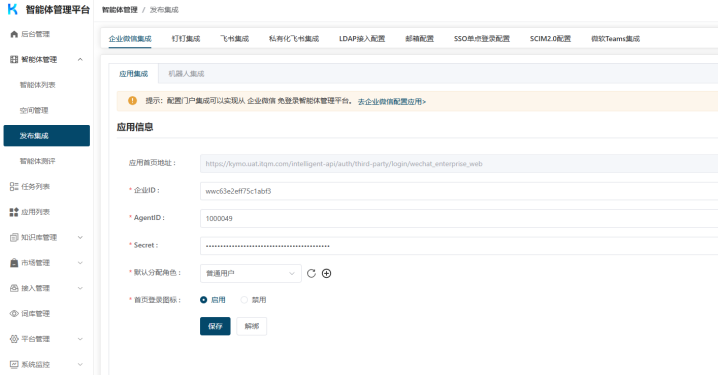This screenshot has height=375, width=719.
Task: Open 后台管理 home icon
Action: pos(14,34)
